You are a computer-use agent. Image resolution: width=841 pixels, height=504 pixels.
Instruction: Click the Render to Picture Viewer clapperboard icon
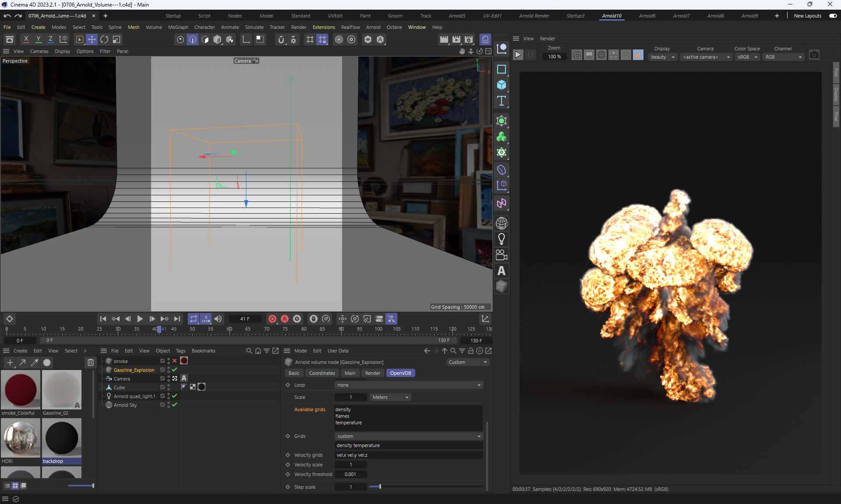point(456,39)
